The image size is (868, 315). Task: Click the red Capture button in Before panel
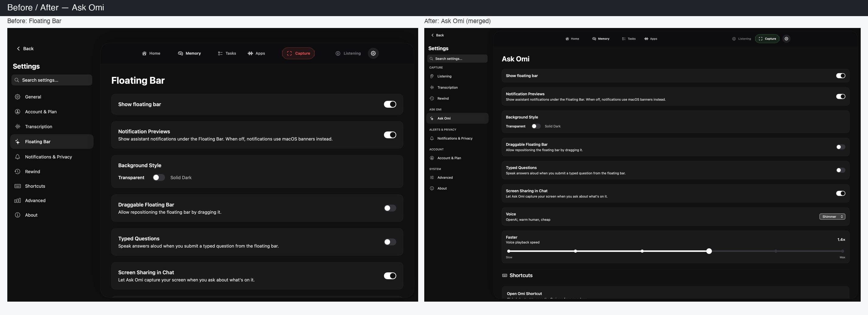coord(298,54)
